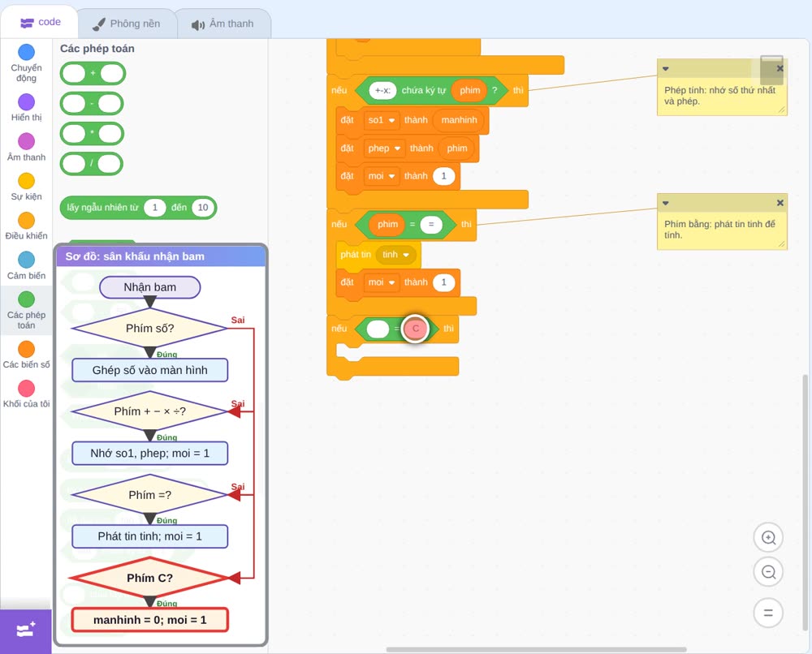Screen dimensions: 812x654
Task: Edit the random block's 'from' value 1
Action: coord(154,208)
